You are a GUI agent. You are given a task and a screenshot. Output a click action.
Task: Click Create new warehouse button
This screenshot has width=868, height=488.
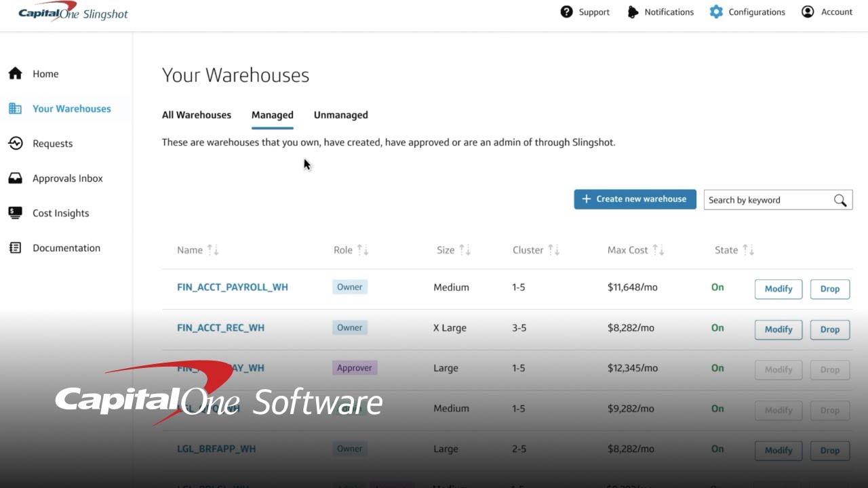635,199
